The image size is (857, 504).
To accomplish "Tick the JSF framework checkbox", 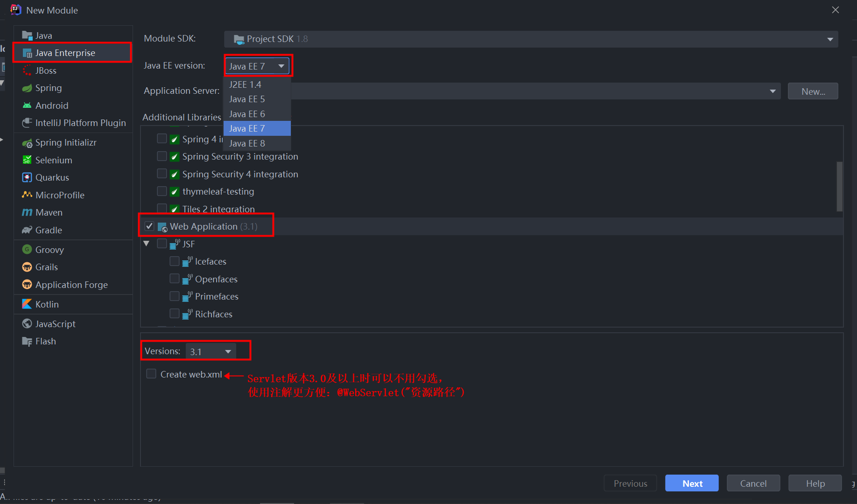I will 162,244.
